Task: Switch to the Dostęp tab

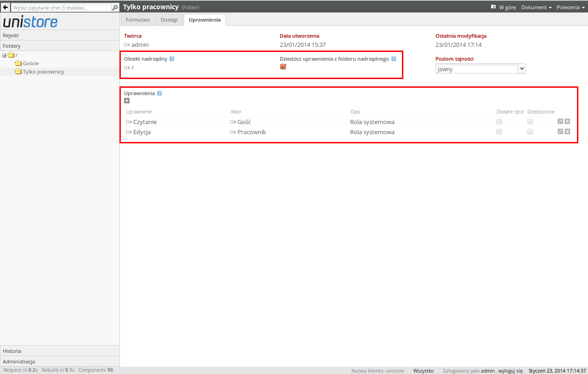Action: (169, 20)
